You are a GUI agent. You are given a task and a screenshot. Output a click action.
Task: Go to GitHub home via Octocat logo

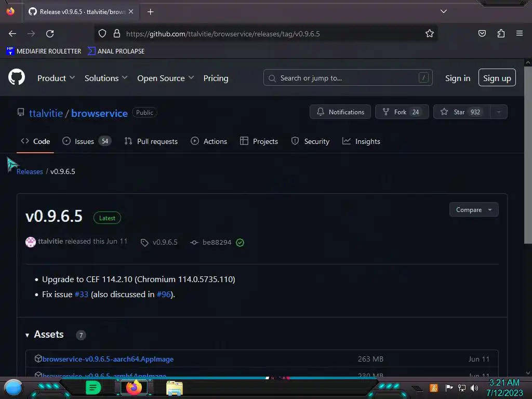[x=17, y=77]
